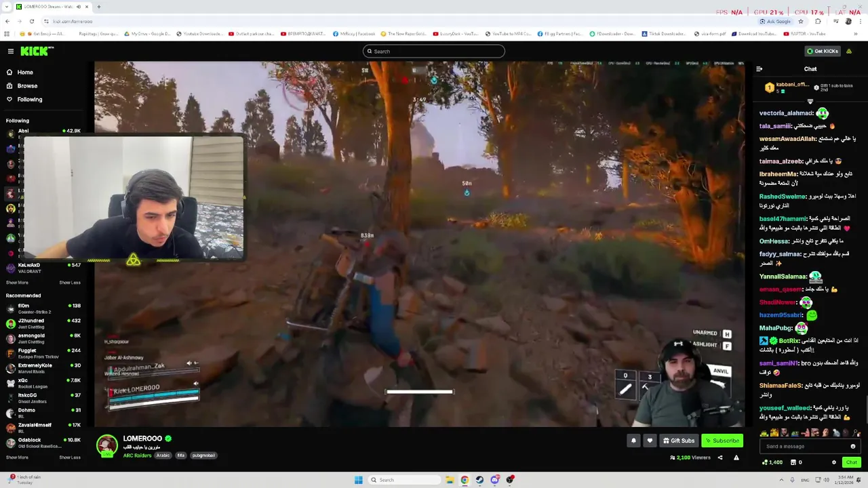Click the Gift Subs button

(679, 441)
